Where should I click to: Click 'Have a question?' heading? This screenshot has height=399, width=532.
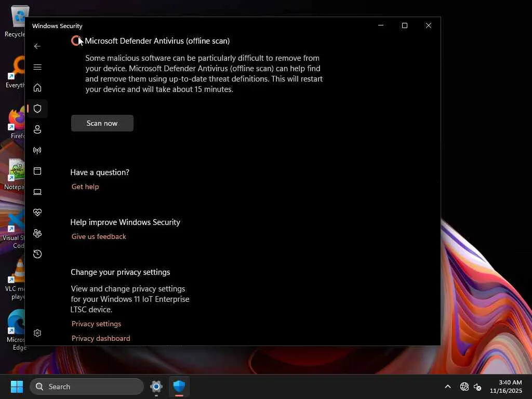[100, 172]
